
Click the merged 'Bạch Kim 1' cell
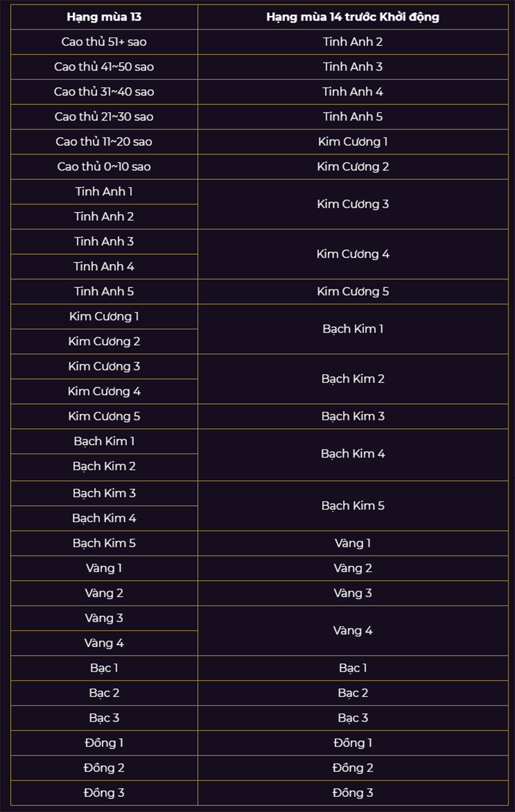point(353,329)
